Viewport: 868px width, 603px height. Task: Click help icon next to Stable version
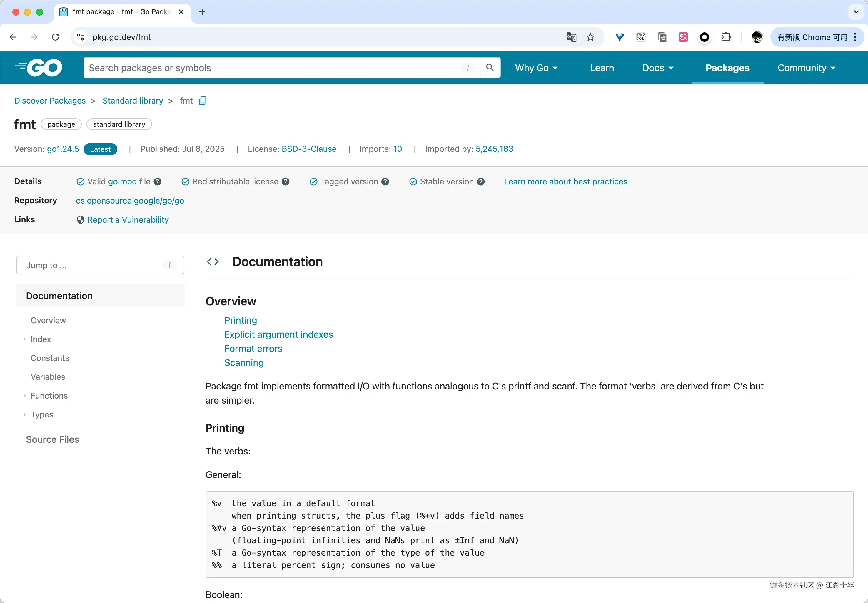(x=481, y=182)
